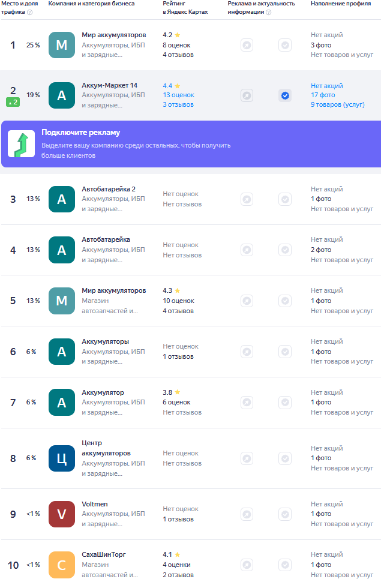Click Аккум-Маркет 14 avatar icon

61,95
